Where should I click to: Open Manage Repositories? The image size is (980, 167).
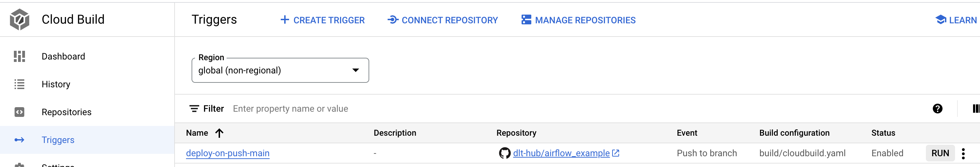click(x=578, y=20)
